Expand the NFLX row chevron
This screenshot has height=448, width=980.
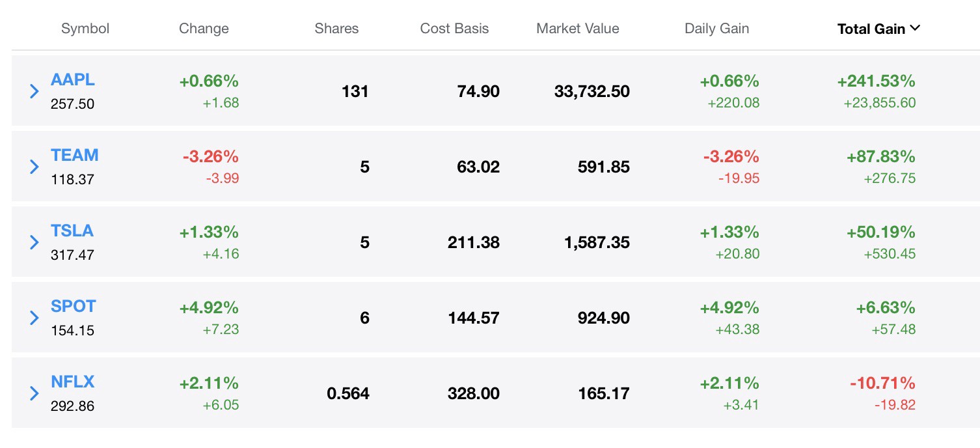click(34, 393)
